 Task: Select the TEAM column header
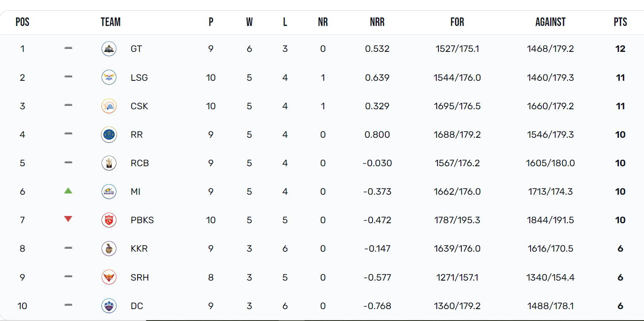(x=110, y=22)
